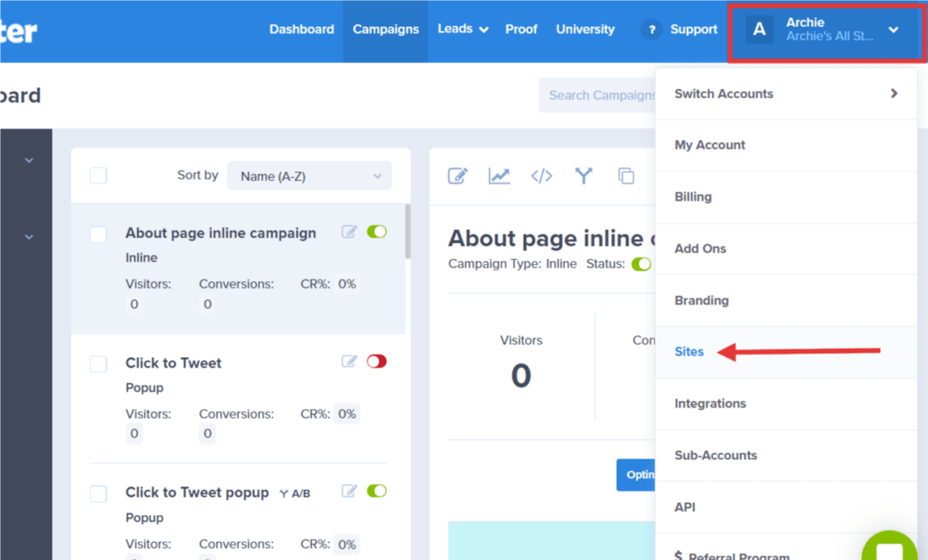Open the campaign edit icon in the toolbar
928x560 pixels.
click(x=458, y=176)
